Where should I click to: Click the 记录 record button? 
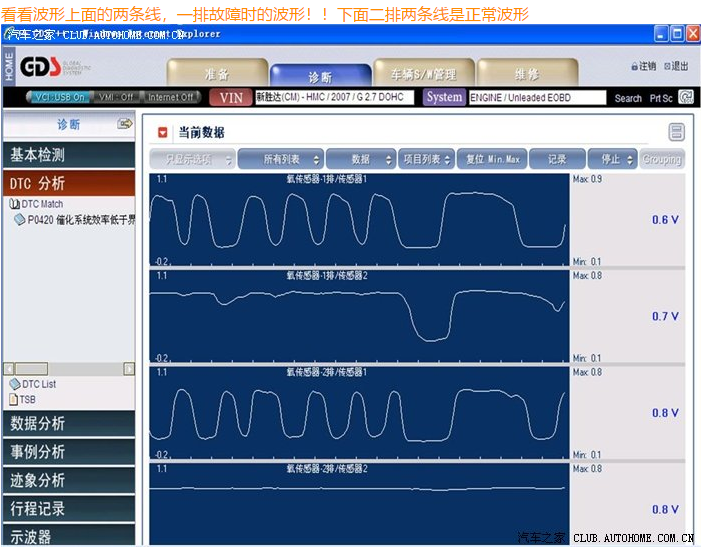pos(557,159)
